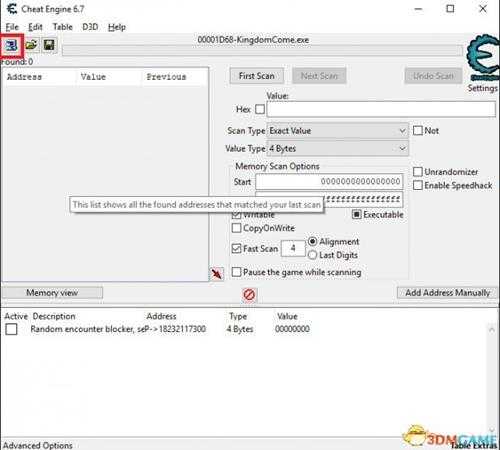
Task: Enable the Hex checkbox
Action: [x=260, y=109]
